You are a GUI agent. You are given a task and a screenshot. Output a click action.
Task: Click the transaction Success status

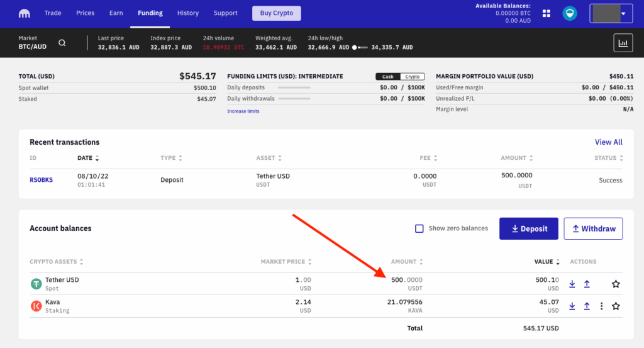coord(610,181)
